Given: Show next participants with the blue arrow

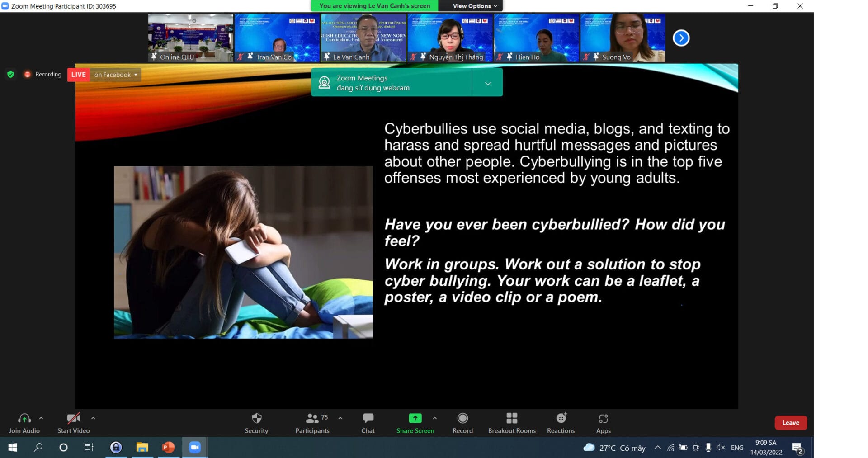Looking at the screenshot, I should click(681, 38).
